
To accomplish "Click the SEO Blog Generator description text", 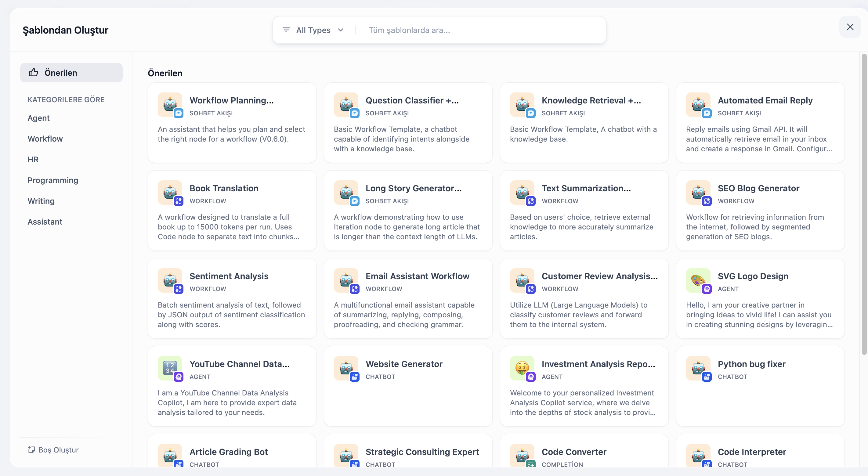I will 755,227.
